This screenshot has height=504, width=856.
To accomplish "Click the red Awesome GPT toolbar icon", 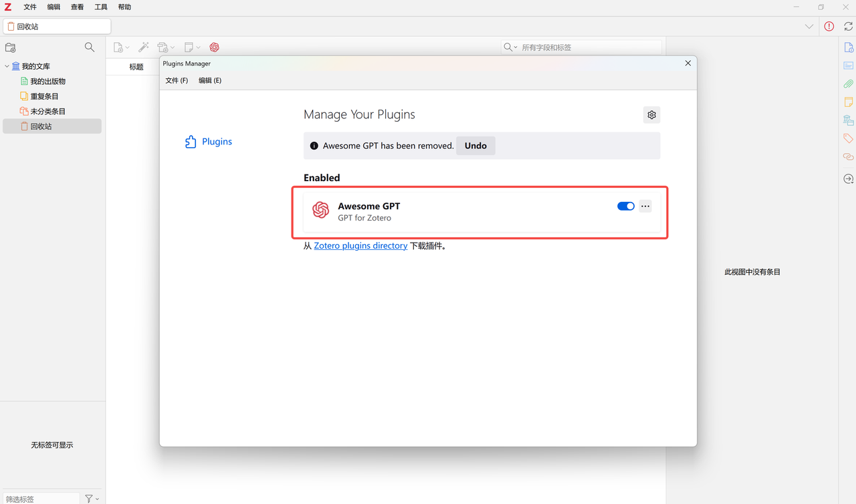I will point(215,47).
